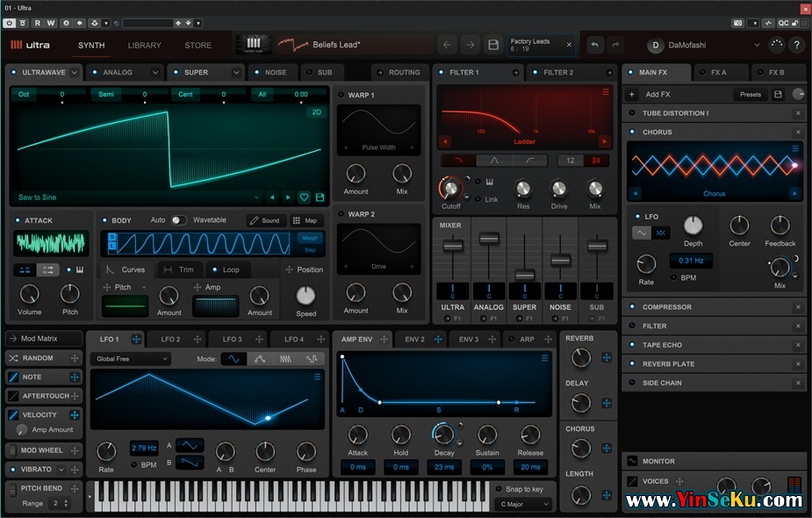Remove the Tube Distortion I effect
This screenshot has height=518, width=812.
798,113
